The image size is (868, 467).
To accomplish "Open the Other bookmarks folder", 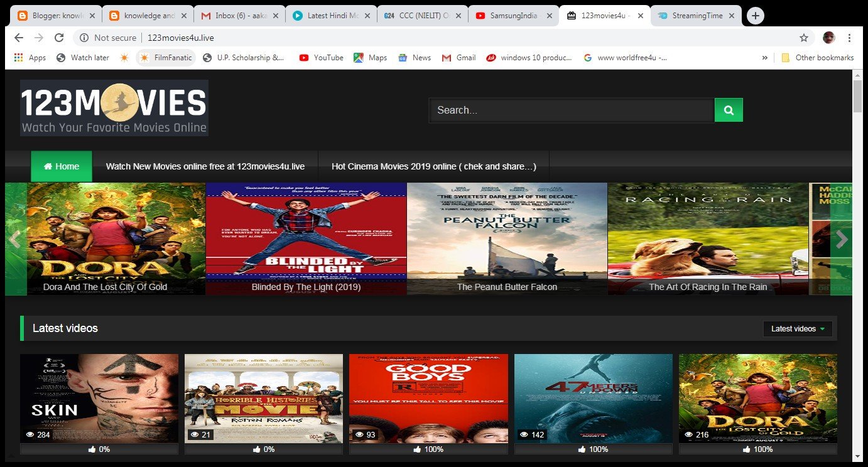I will pyautogui.click(x=817, y=57).
